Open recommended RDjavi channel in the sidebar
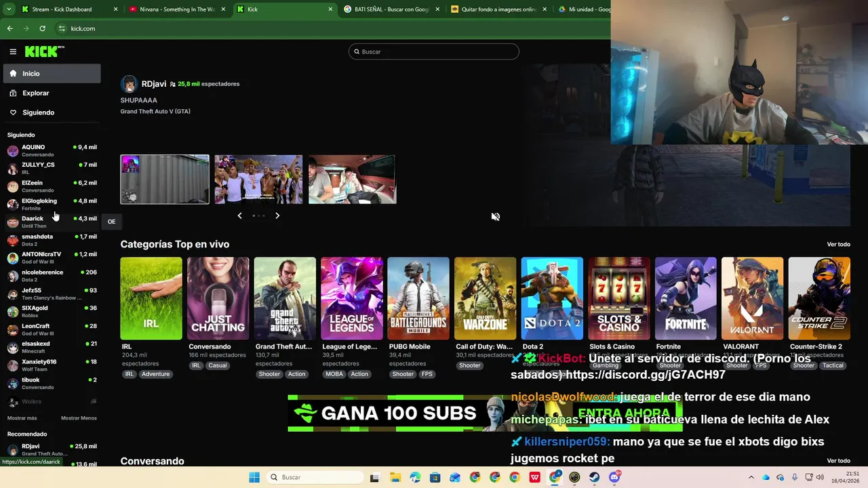The height and width of the screenshot is (488, 868). click(52, 449)
